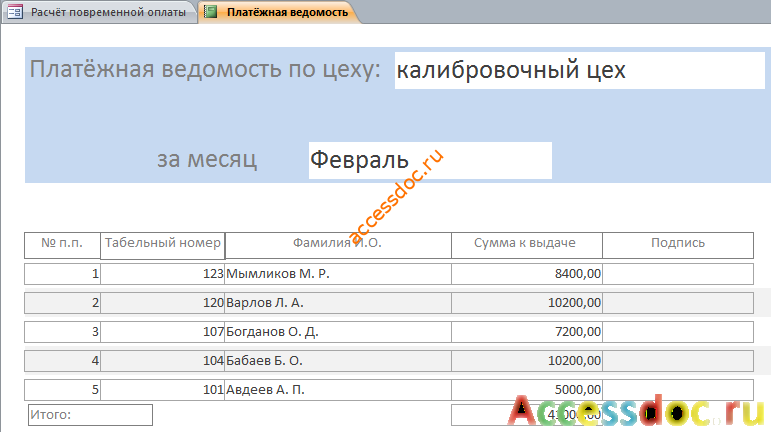This screenshot has height=432, width=771.
Task: Click табельный номер 120
Action: (163, 303)
